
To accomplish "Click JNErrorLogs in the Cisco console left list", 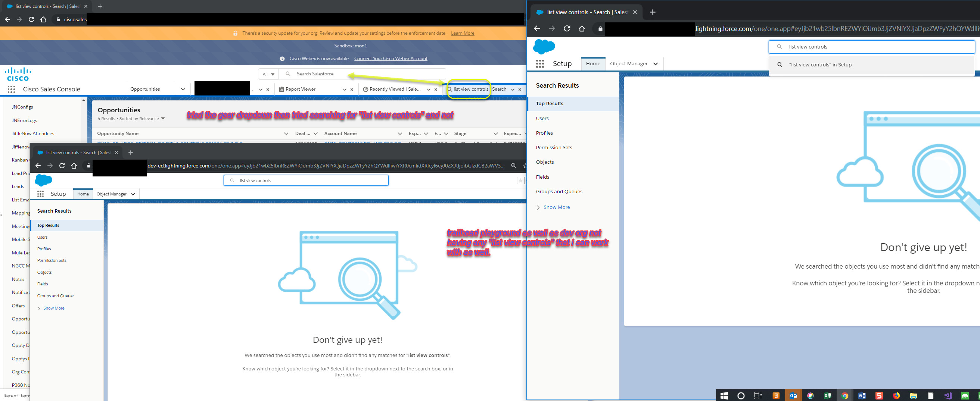I will [x=24, y=120].
